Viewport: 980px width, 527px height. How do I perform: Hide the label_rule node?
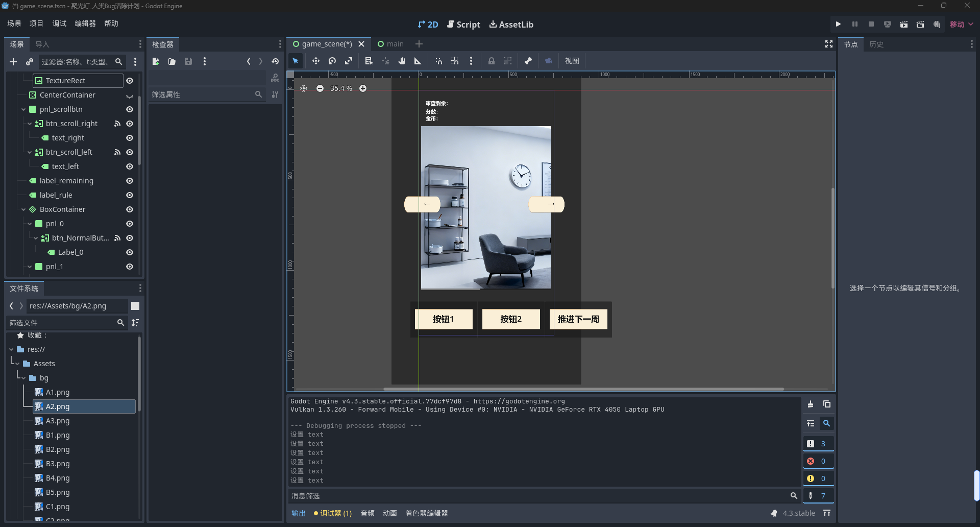(130, 195)
